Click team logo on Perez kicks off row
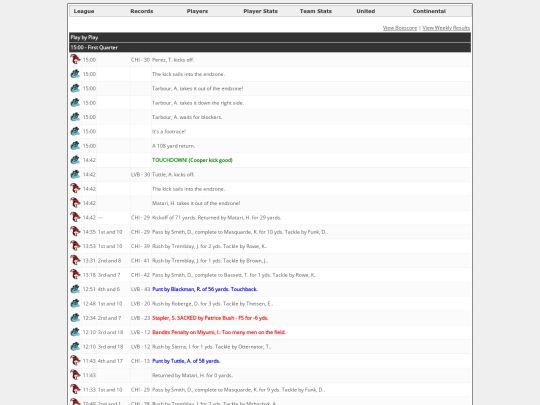Screen dimensions: 540x405 pyautogui.click(x=75, y=59)
